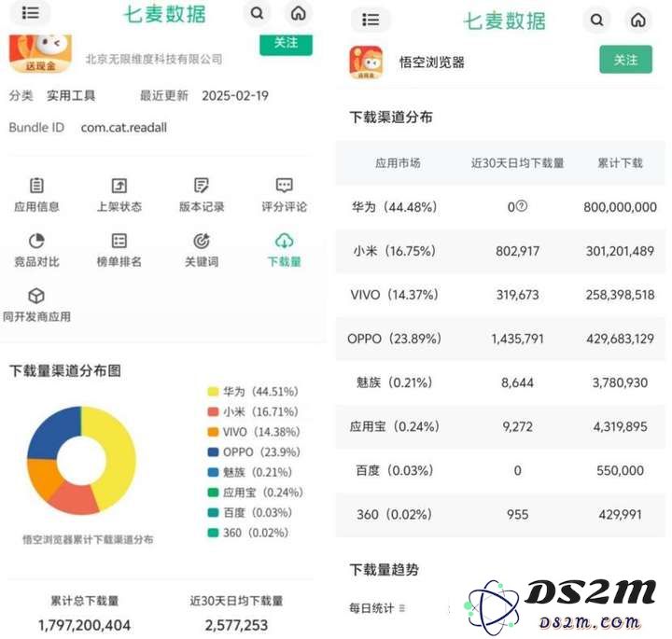Click the help icon next to 华为 daily downloads
The height and width of the screenshot is (639, 672).
coord(522,206)
